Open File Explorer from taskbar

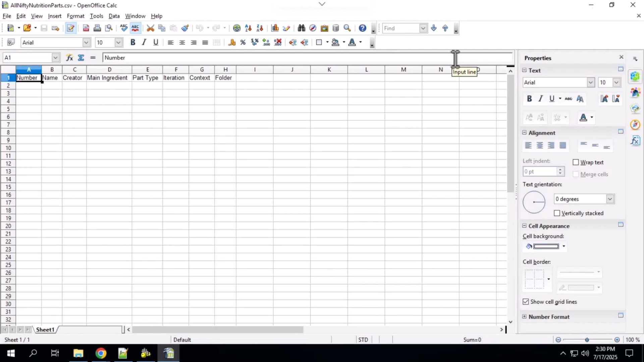(78, 353)
